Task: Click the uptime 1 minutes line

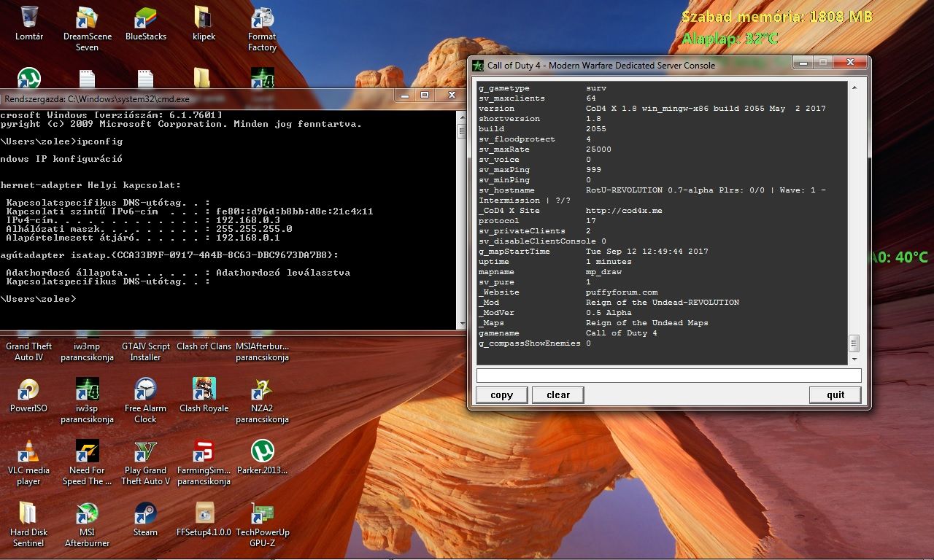Action: (x=555, y=262)
